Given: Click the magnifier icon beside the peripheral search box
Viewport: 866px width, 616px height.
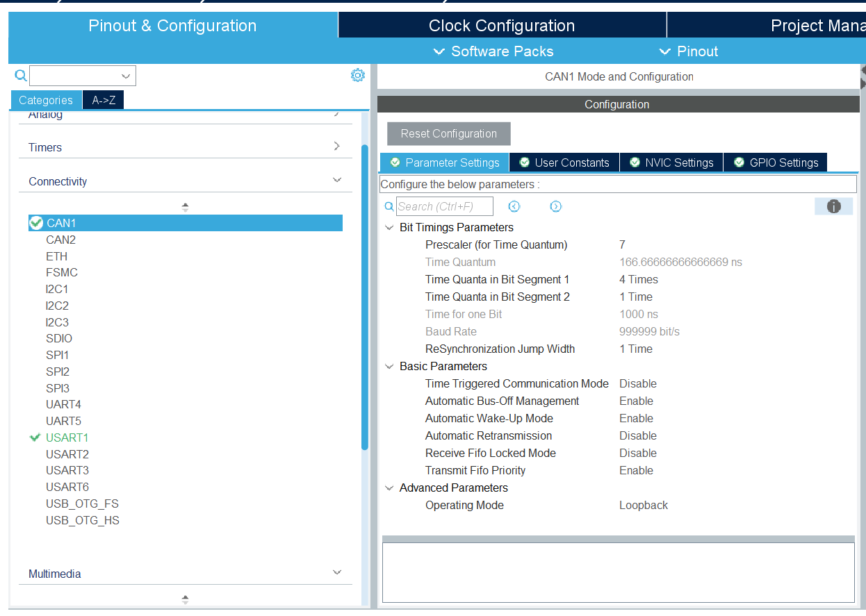Looking at the screenshot, I should (x=20, y=76).
